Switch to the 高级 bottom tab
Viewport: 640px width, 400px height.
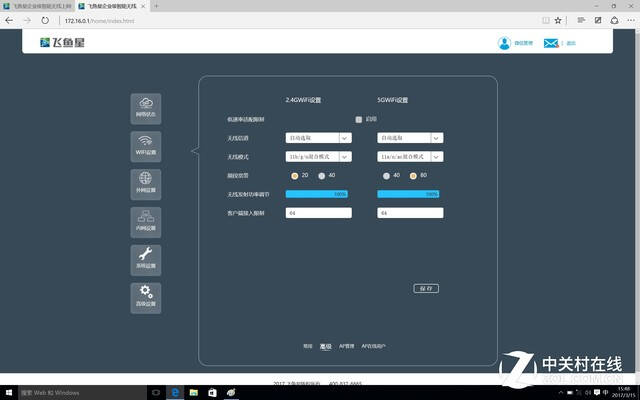[325, 346]
